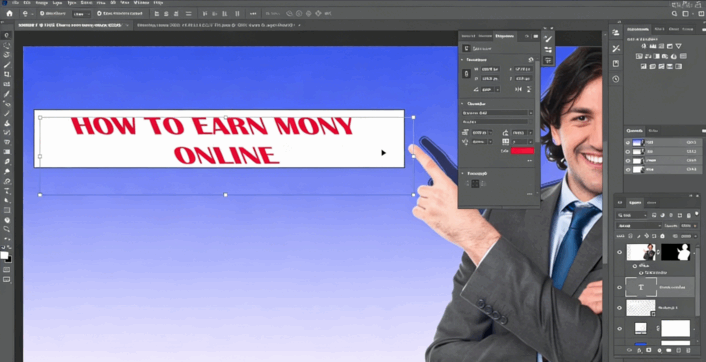This screenshot has height=362, width=706.
Task: Filter layers by type layers icon
Action: click(670, 215)
